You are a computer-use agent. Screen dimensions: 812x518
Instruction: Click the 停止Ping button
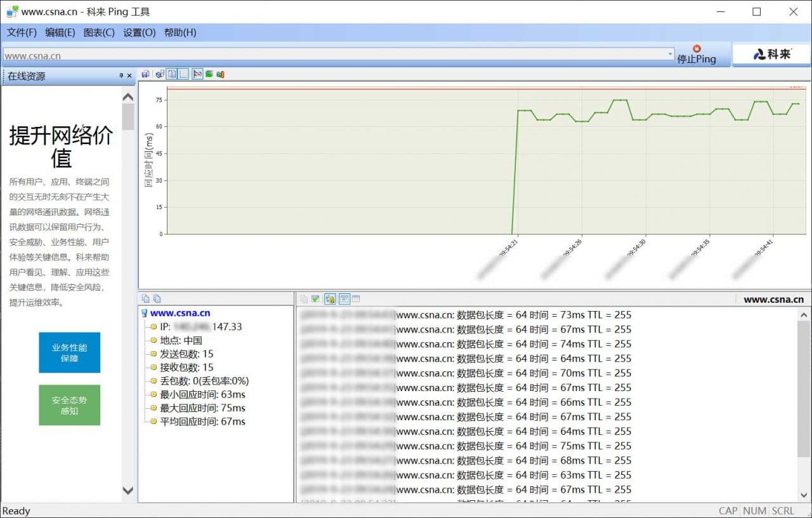click(697, 55)
